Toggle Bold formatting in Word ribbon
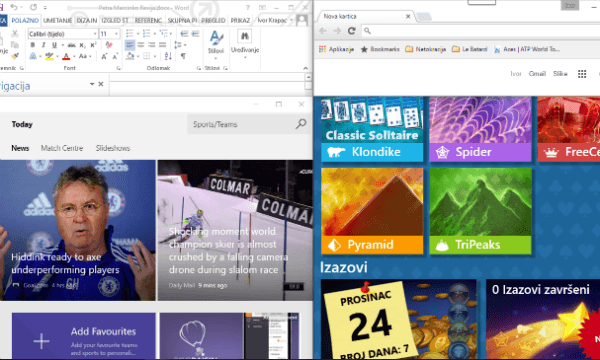 (x=33, y=45)
